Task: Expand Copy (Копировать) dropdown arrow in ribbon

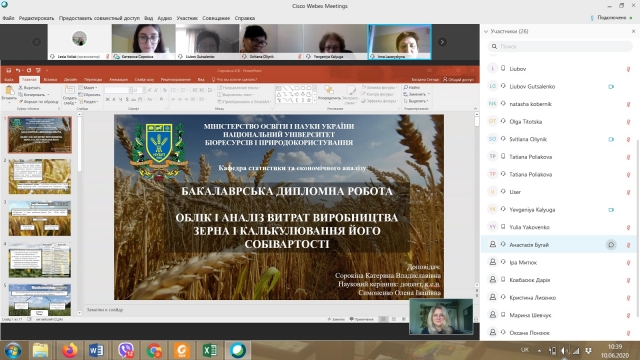Action: (x=48, y=95)
